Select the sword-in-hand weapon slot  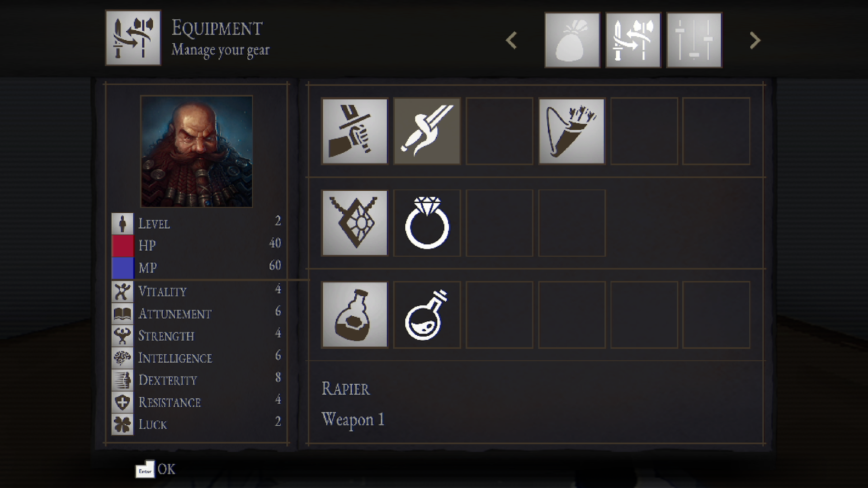tap(355, 131)
